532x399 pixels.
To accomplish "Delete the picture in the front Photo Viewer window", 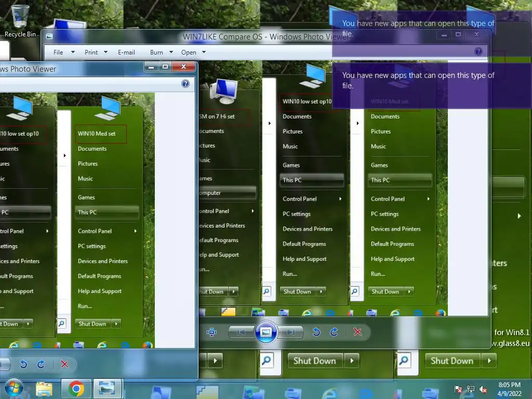I will coord(64,364).
